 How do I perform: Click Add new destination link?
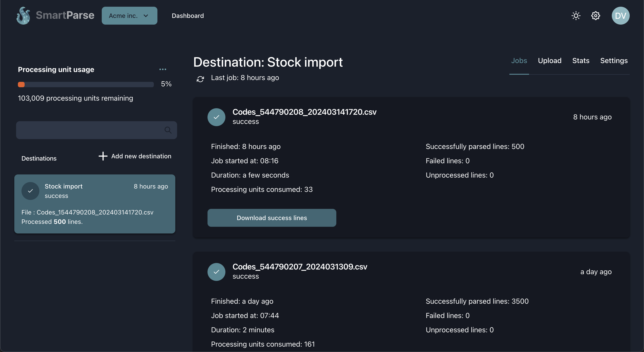tap(141, 156)
